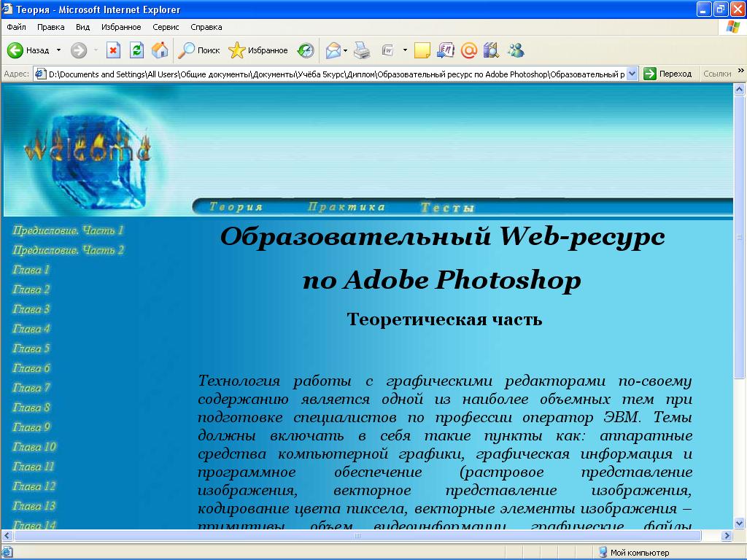Screen dimensions: 747x560
Task: Open the Вид menu
Action: coord(83,27)
